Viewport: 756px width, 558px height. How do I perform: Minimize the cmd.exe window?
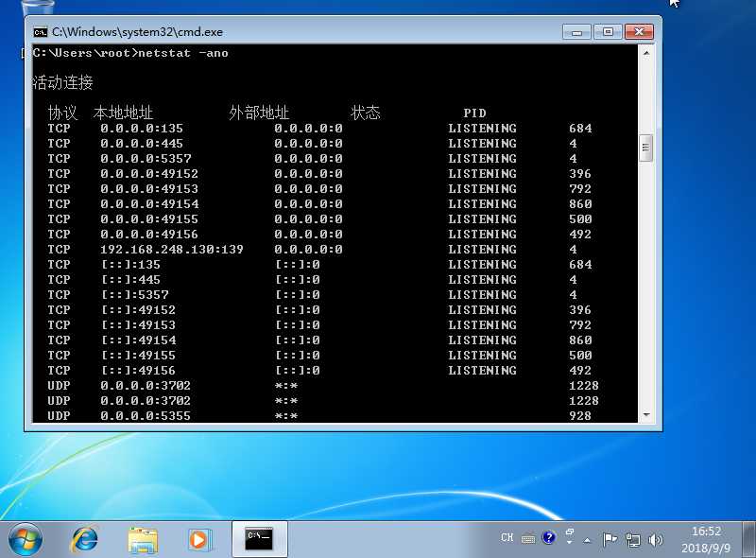click(576, 32)
